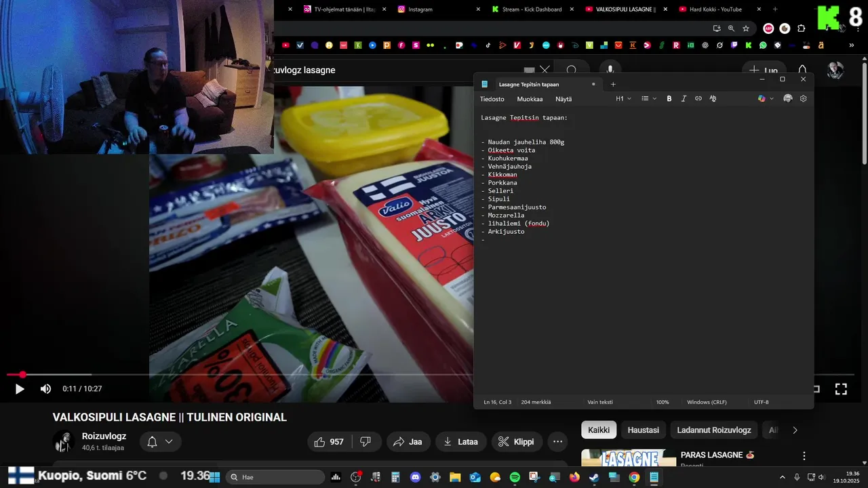
Task: Switch to the 'Hard Kokki - YouTube' tab
Action: click(719, 9)
